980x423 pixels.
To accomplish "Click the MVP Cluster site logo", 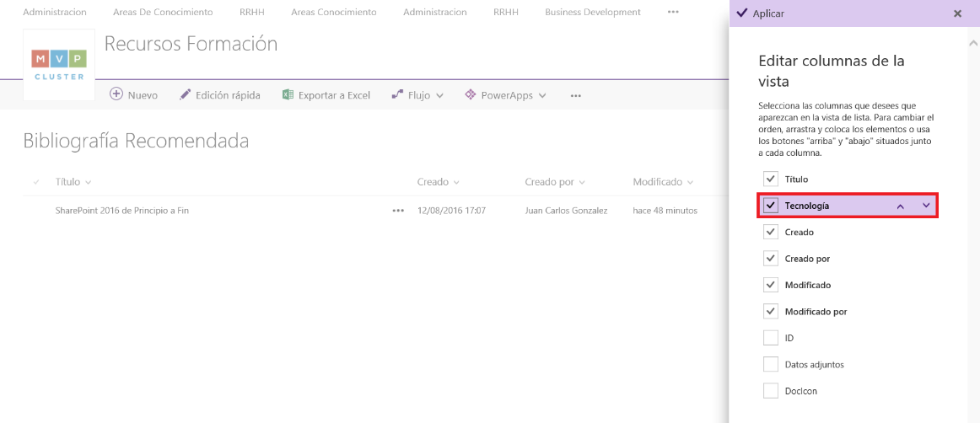I will coord(59,65).
